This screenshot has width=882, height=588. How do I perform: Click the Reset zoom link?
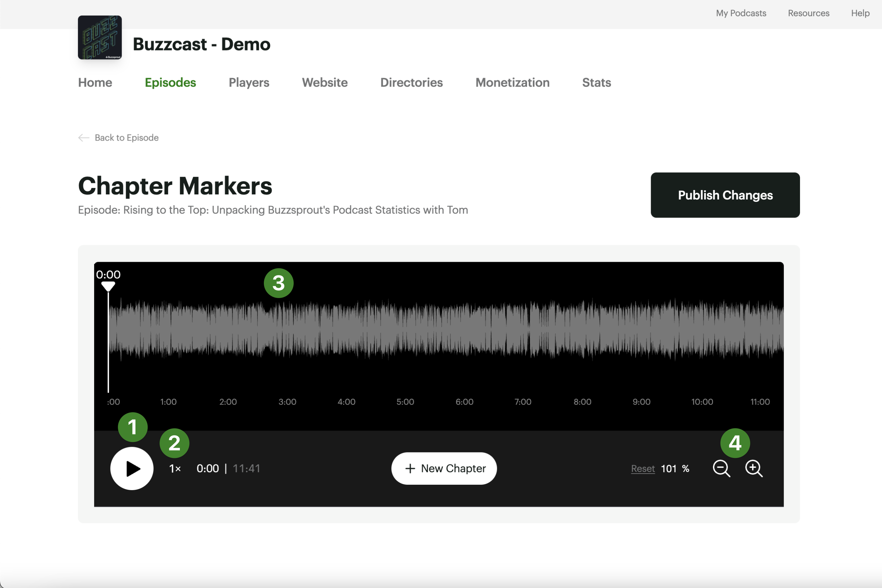(643, 468)
